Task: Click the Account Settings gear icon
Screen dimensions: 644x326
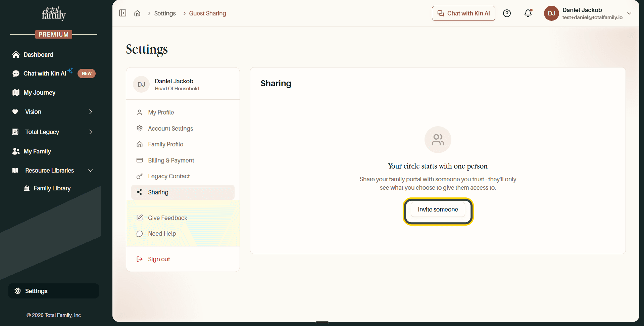Action: 140,129
